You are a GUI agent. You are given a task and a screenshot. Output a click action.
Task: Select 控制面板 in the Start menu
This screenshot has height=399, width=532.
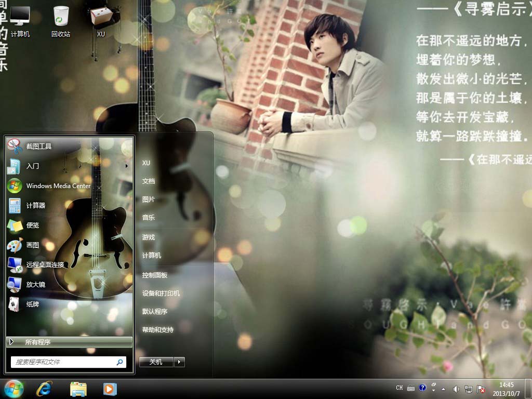tap(155, 275)
